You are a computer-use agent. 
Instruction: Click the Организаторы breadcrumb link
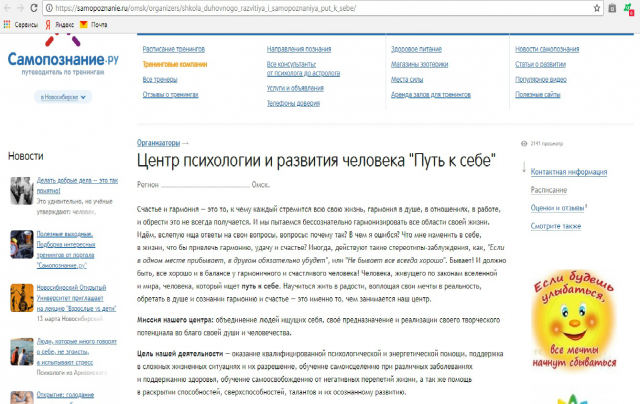click(158, 143)
